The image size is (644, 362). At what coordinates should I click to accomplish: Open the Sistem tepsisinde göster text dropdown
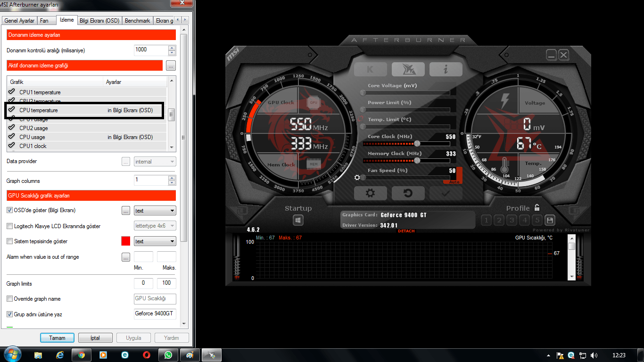[155, 241]
